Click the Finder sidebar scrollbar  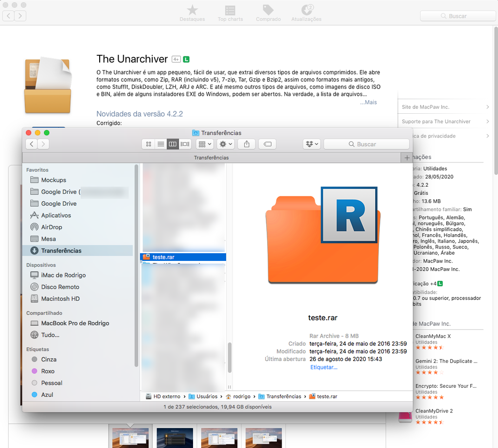[x=136, y=265]
